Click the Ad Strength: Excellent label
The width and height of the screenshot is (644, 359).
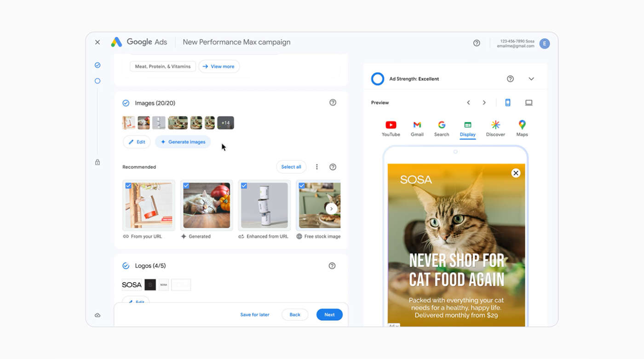click(x=414, y=79)
